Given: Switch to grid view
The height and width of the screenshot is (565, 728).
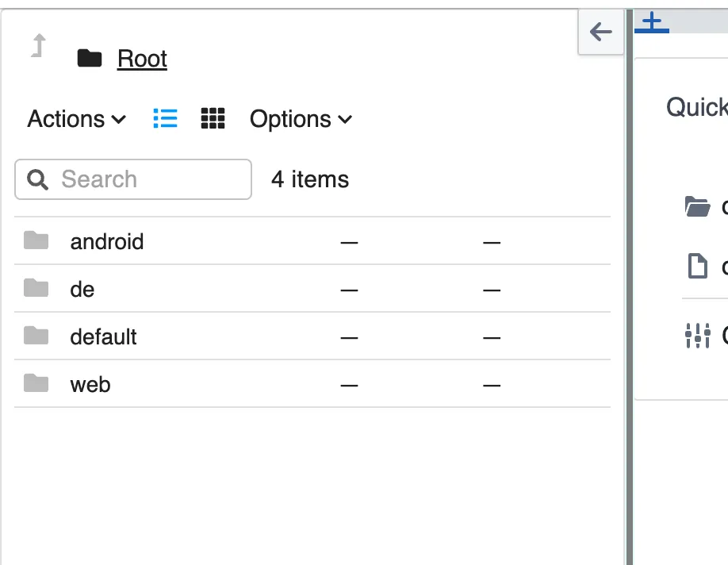Looking at the screenshot, I should coord(213,118).
